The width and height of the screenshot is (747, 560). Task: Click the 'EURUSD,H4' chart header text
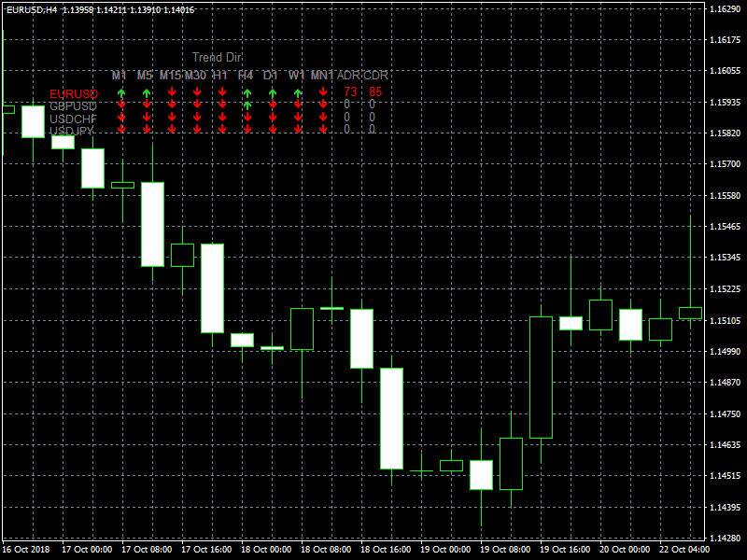click(32, 10)
